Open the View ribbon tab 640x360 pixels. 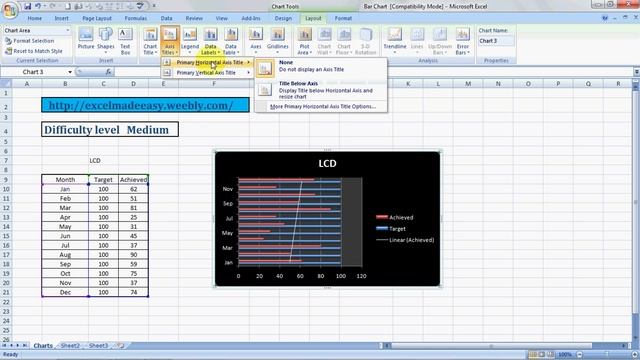click(222, 18)
